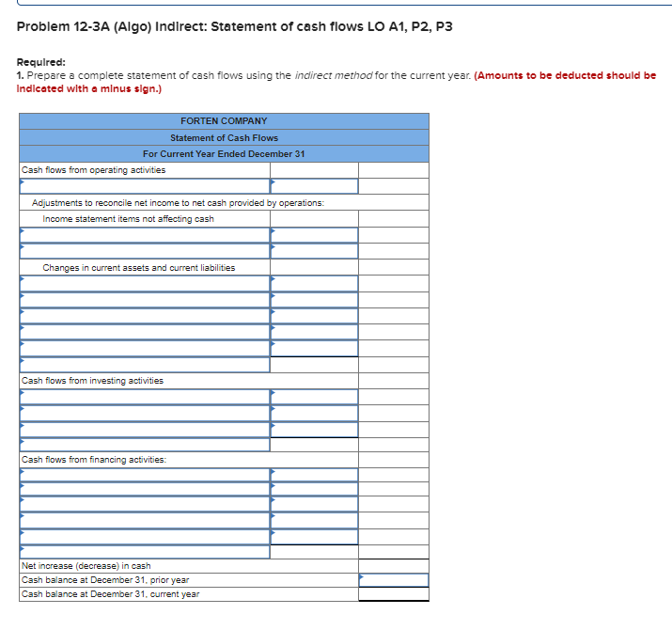Open the label dropdown directly below 'Cash flows from operating activities'
The width and height of the screenshot is (672, 630).
point(145,186)
